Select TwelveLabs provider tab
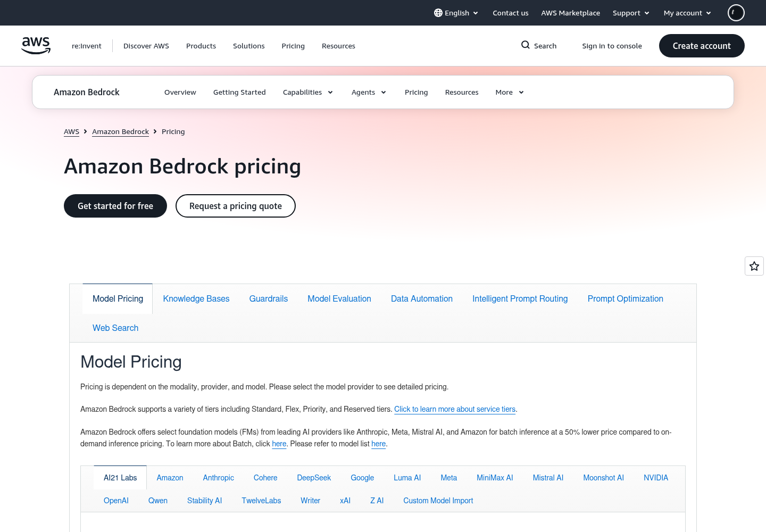 (x=261, y=501)
